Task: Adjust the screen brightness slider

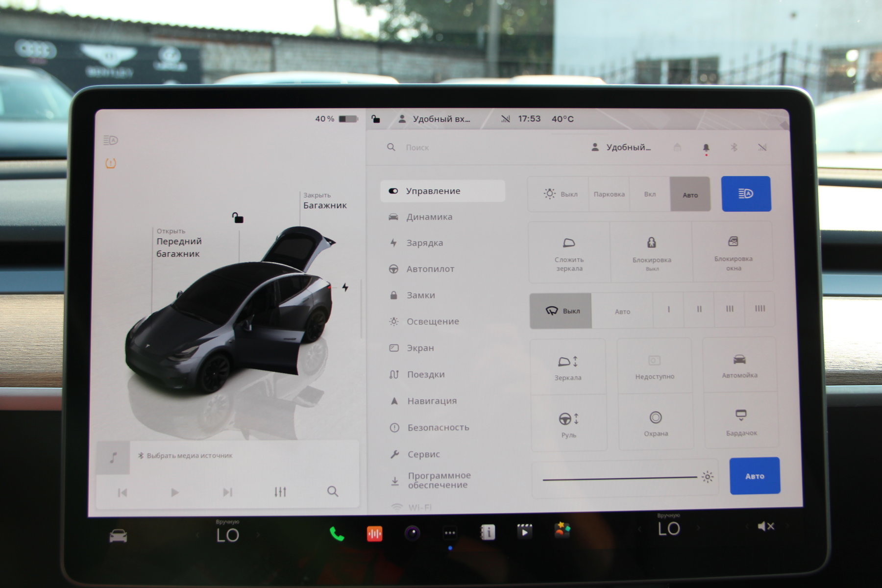Action: (620, 478)
